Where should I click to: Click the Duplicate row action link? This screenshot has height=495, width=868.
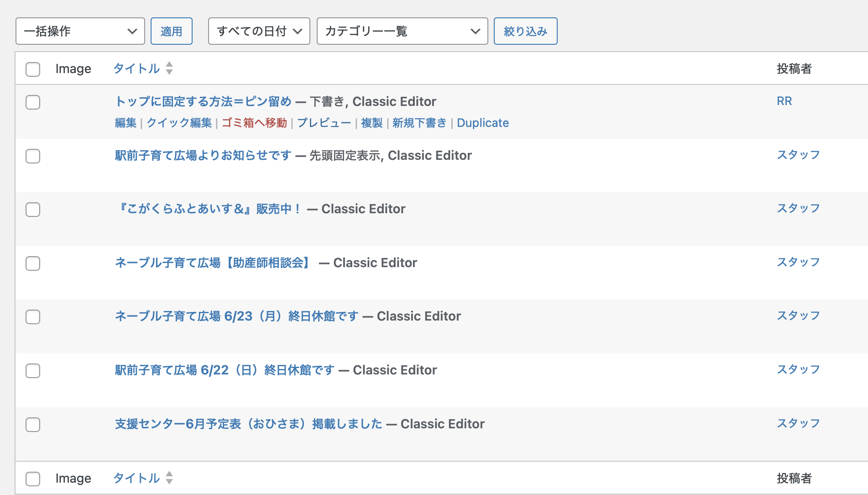(x=483, y=123)
